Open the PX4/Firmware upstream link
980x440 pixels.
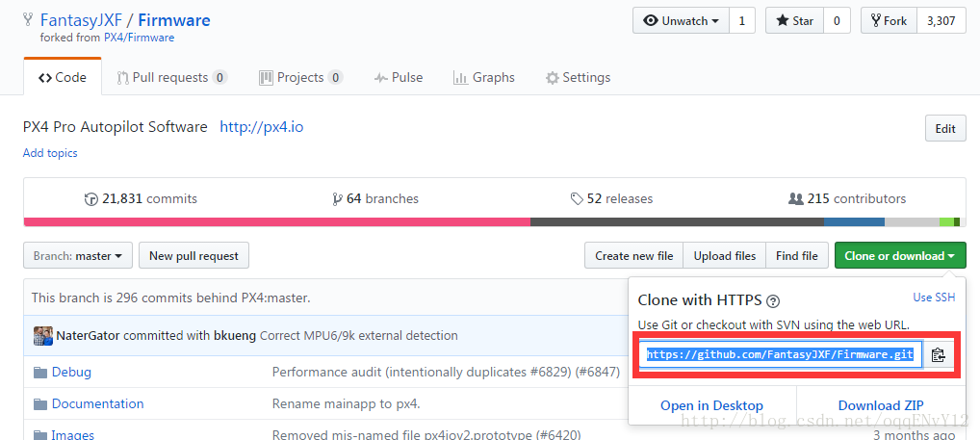click(139, 38)
